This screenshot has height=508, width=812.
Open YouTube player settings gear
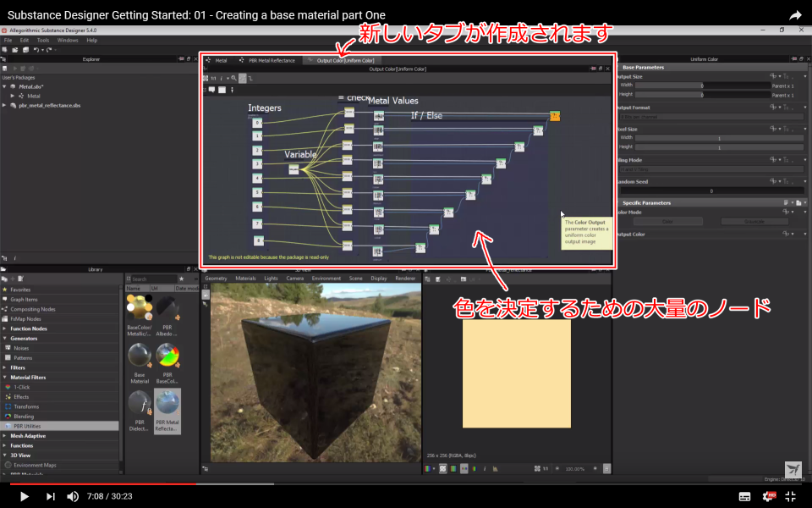tap(769, 496)
